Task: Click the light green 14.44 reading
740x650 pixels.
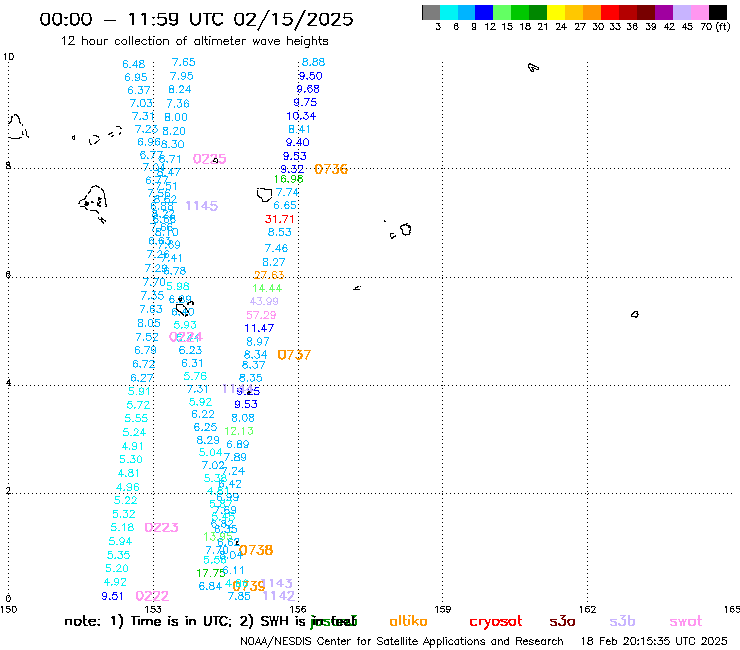Action: [x=267, y=288]
